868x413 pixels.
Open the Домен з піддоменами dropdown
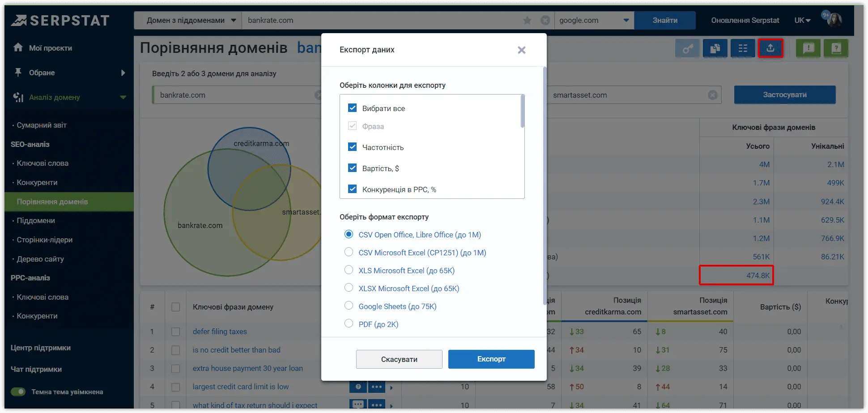[x=188, y=20]
